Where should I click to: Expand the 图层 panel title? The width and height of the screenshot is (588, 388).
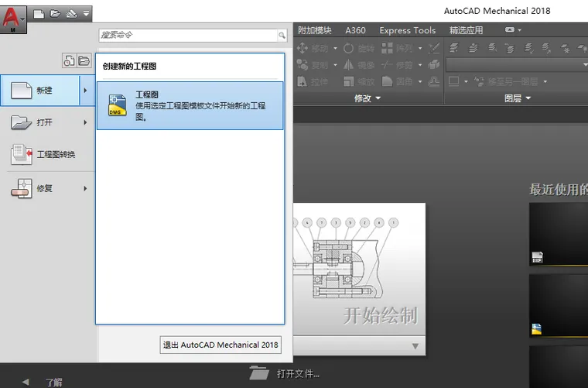point(518,98)
